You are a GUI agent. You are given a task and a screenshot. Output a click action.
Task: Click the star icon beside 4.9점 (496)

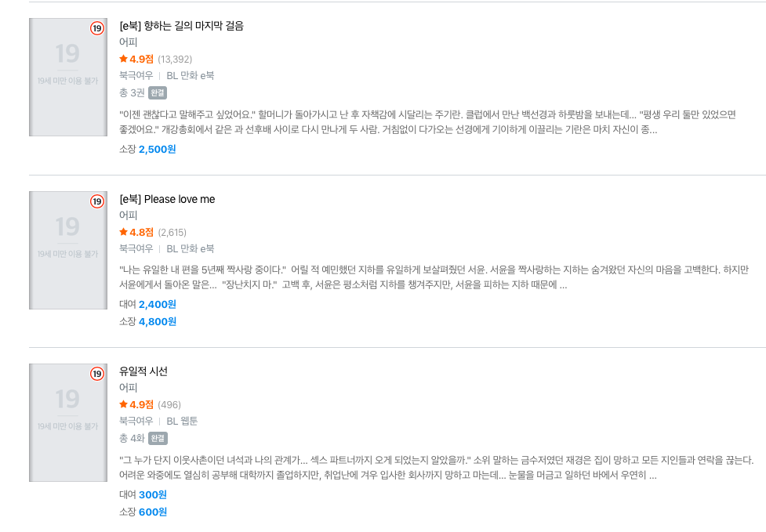(124, 404)
